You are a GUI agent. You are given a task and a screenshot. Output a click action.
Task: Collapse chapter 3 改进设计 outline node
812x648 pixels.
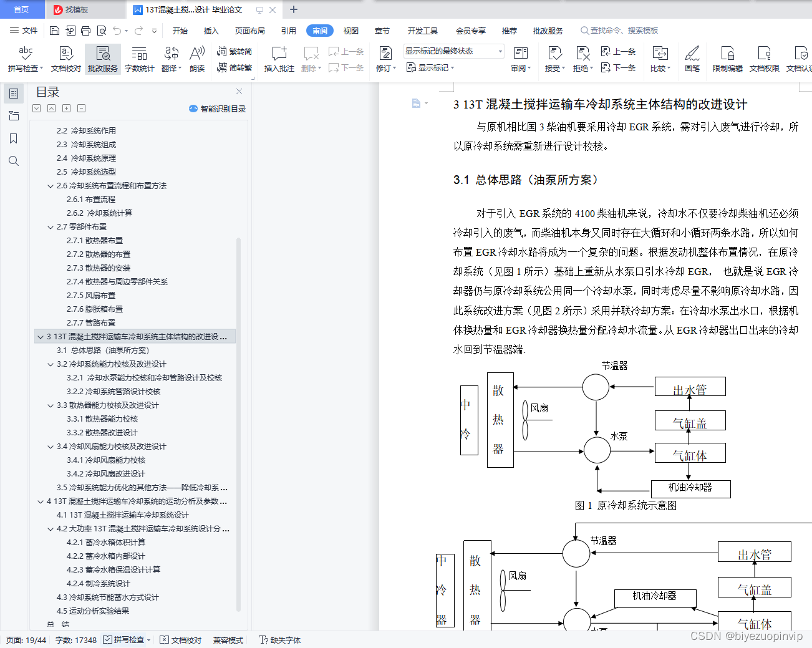pos(41,337)
